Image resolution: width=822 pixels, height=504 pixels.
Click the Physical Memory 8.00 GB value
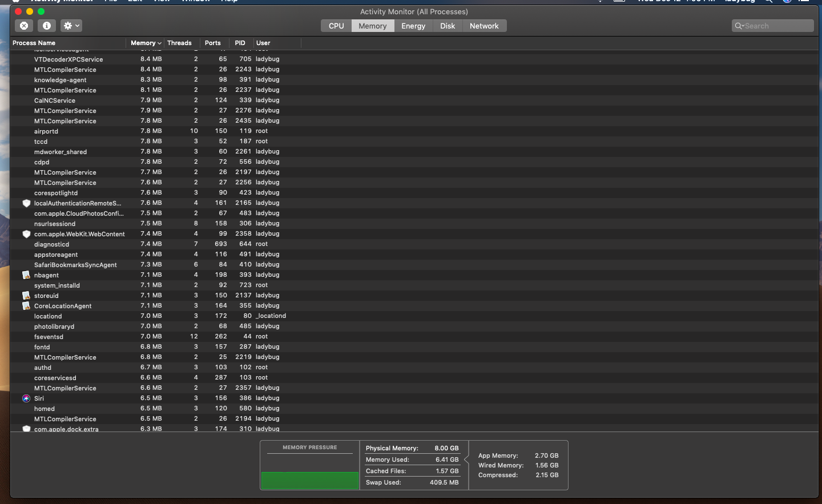446,448
